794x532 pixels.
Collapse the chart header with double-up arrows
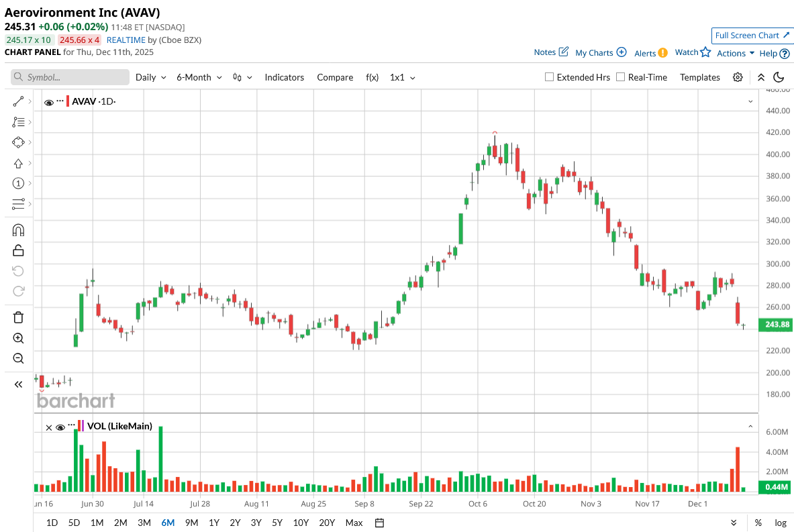pos(761,77)
